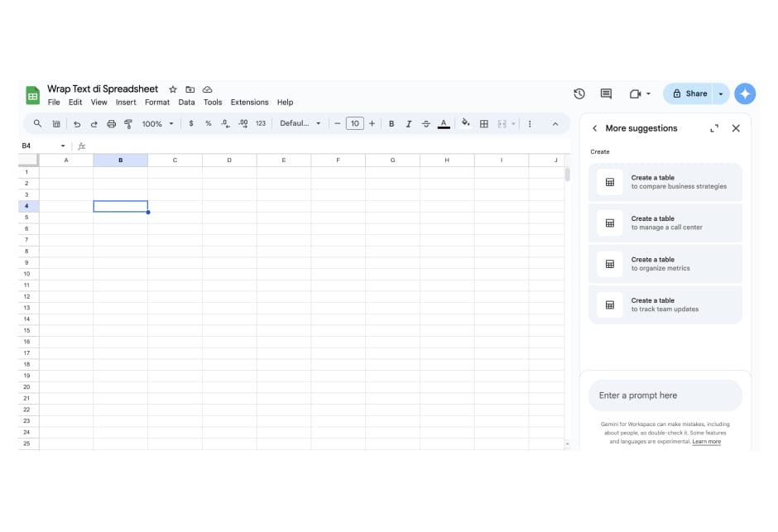Image resolution: width=778 pixels, height=532 pixels.
Task: Open the name box dropdown for B4
Action: [x=63, y=146]
